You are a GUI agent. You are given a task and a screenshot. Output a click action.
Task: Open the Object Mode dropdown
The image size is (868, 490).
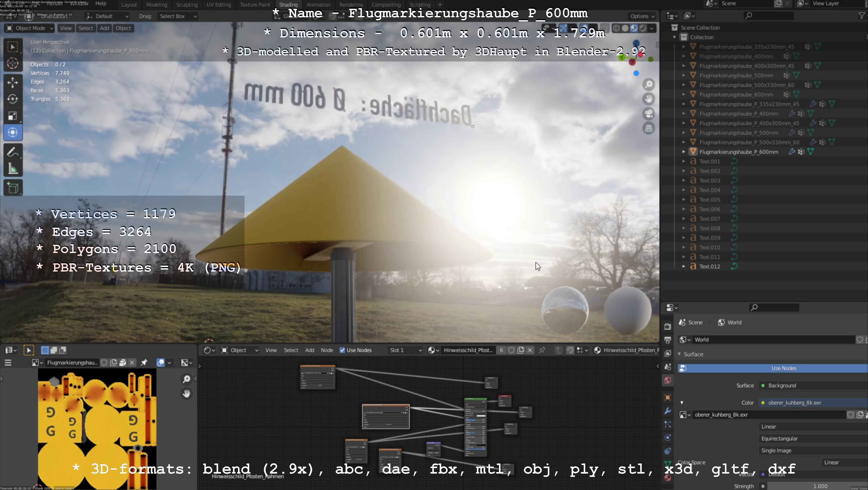(x=30, y=28)
